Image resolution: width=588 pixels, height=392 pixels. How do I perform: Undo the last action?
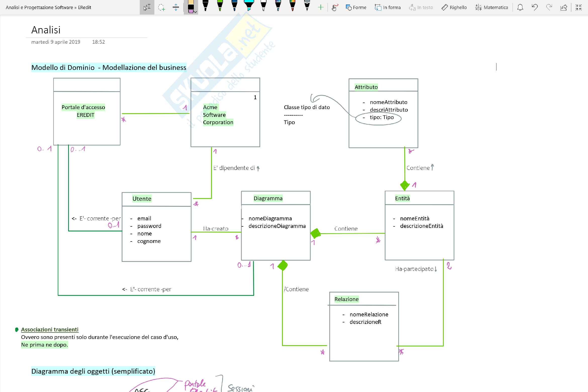[x=535, y=8]
